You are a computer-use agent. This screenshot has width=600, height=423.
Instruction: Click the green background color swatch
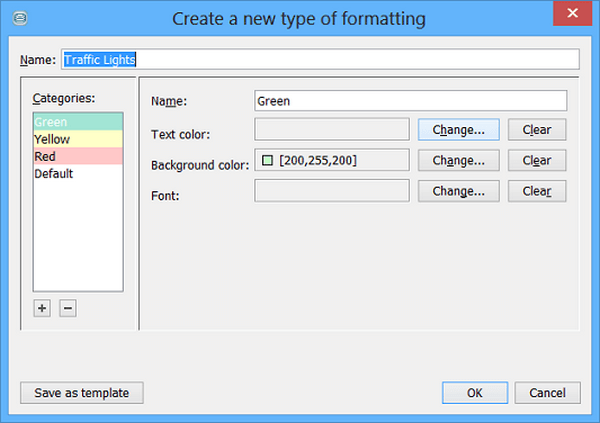point(267,160)
